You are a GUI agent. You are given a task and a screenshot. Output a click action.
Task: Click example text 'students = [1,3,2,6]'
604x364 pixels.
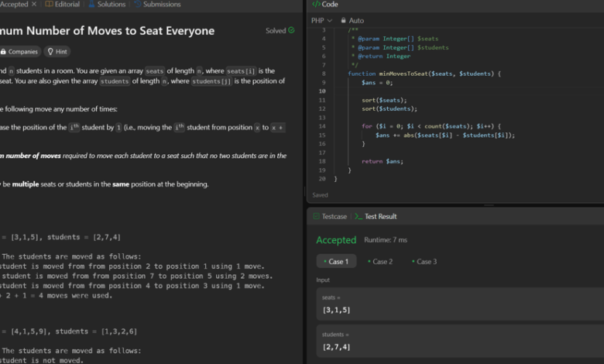(96, 331)
